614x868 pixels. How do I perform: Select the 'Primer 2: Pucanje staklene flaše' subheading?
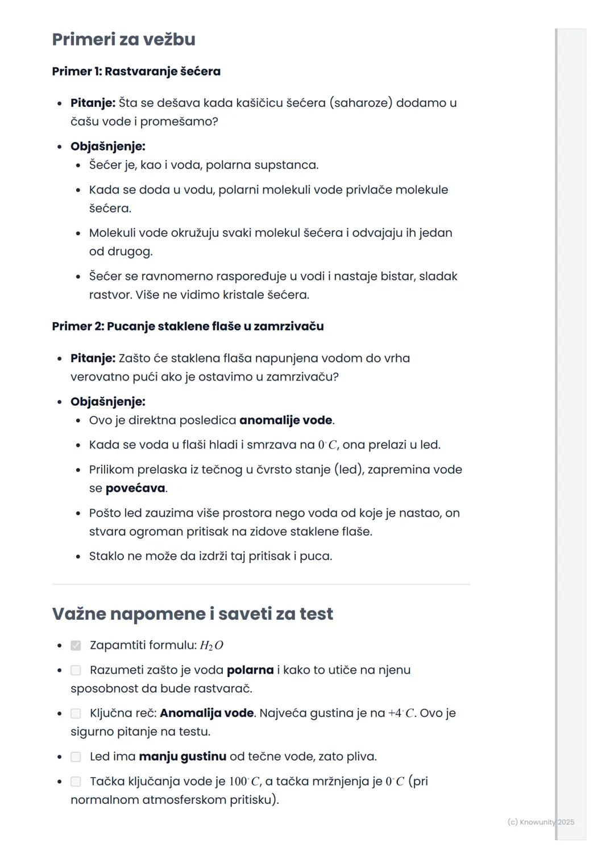[188, 327]
